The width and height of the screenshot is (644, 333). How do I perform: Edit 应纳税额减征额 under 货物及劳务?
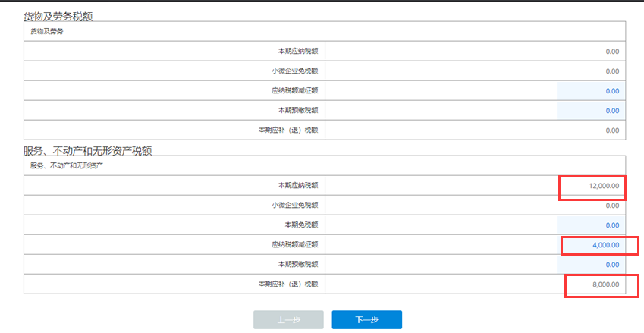click(x=591, y=91)
